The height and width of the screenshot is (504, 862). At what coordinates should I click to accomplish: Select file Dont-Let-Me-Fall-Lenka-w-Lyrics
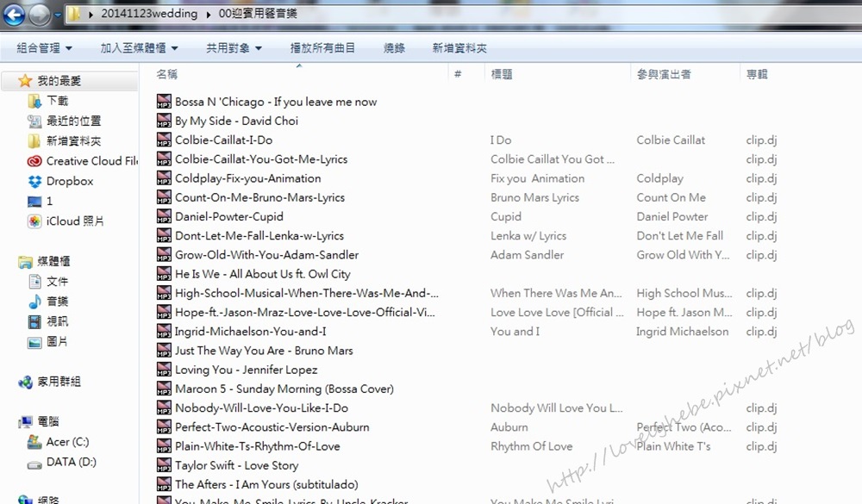coord(259,235)
